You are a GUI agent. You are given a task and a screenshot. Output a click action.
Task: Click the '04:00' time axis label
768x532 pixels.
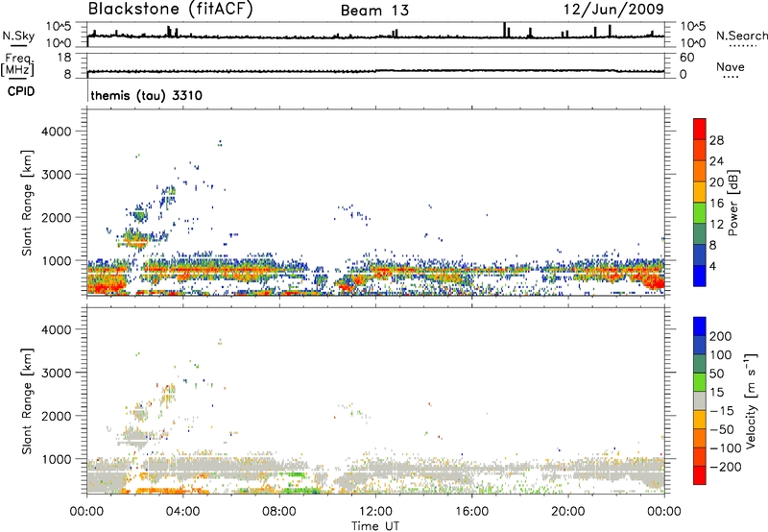click(183, 512)
